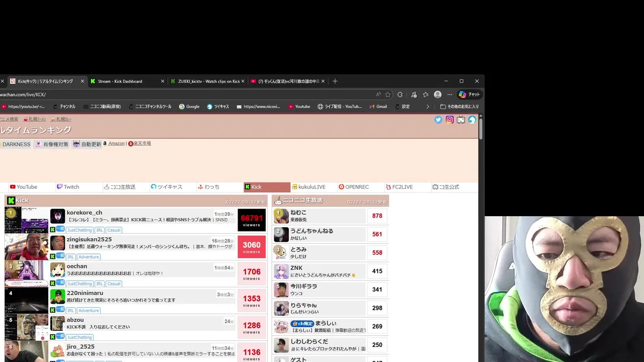
Task: Open the Youtube bookmark in the favorites bar
Action: pyautogui.click(x=299, y=107)
